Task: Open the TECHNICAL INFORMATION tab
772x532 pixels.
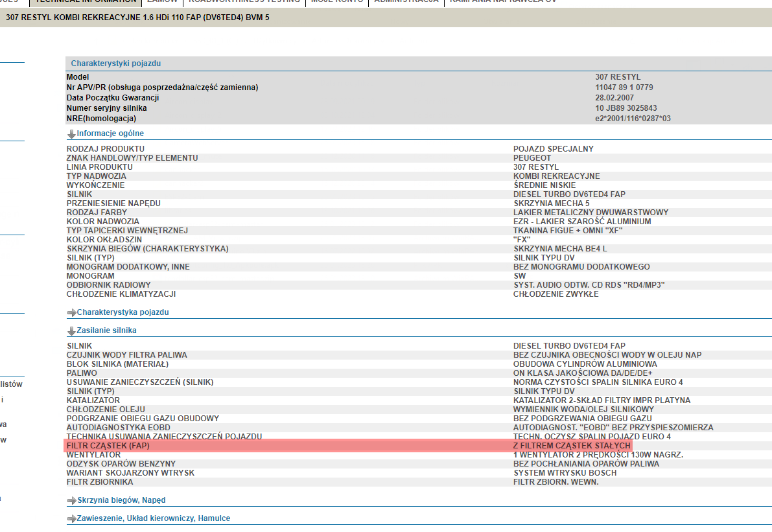Action: click(x=86, y=1)
